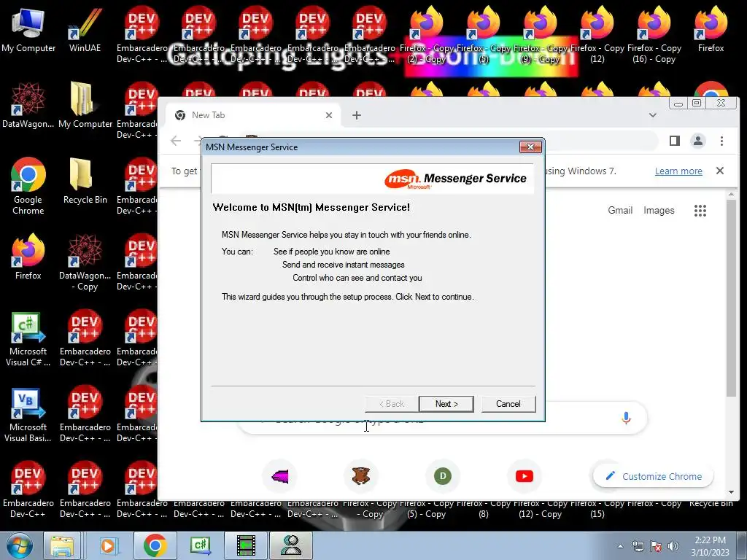Select the WinUAE desktop icon

point(85,31)
